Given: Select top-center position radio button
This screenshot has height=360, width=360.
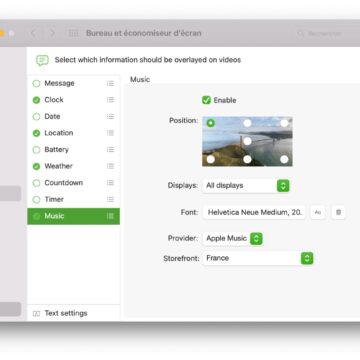Looking at the screenshot, I should 247,123.
